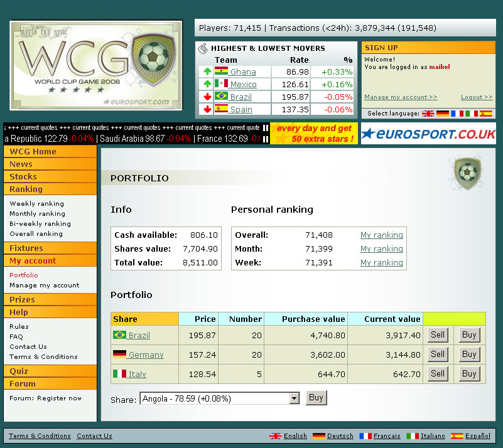
Task: Click the footer English flag icon
Action: [275, 436]
